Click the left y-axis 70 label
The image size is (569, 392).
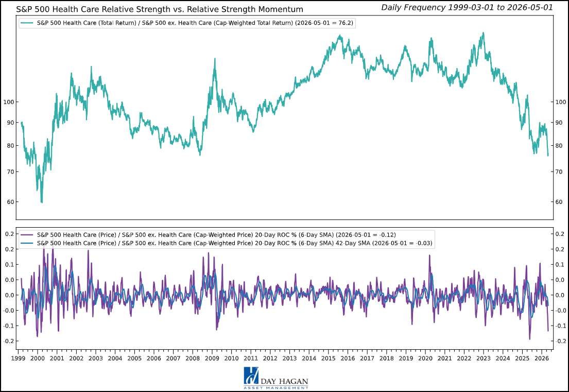10,172
